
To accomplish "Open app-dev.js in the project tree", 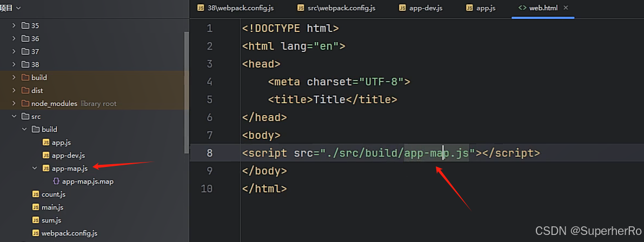I will pos(68,156).
